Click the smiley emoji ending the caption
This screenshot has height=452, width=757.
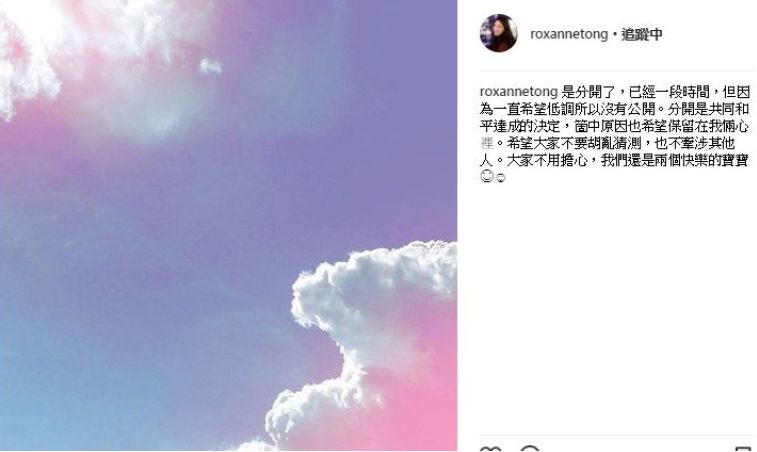pyautogui.click(x=487, y=177)
